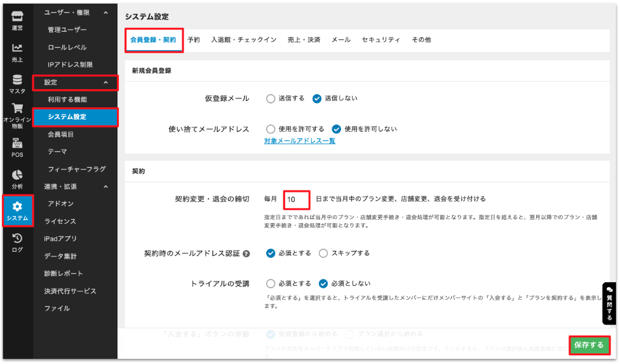620x364 pixels.
Task: Switch to the セキュリティ tab
Action: pyautogui.click(x=381, y=39)
